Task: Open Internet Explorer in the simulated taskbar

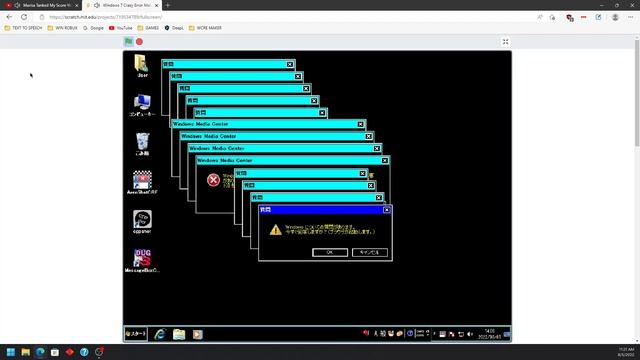Action: [160, 334]
